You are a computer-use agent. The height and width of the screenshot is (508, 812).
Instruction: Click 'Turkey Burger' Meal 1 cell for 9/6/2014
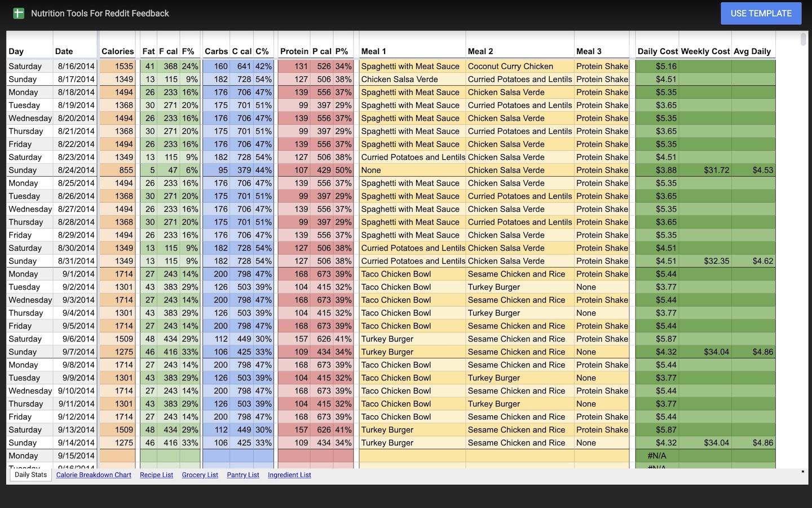pyautogui.click(x=412, y=339)
